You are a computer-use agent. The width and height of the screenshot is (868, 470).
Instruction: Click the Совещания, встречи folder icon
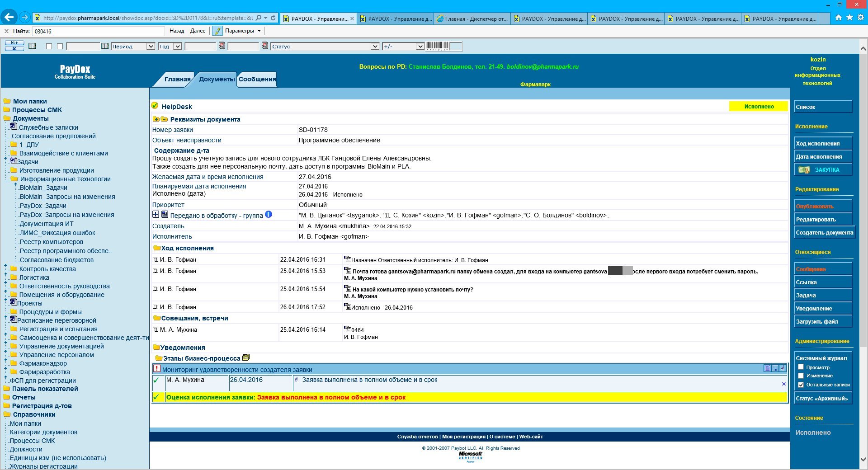(x=157, y=318)
